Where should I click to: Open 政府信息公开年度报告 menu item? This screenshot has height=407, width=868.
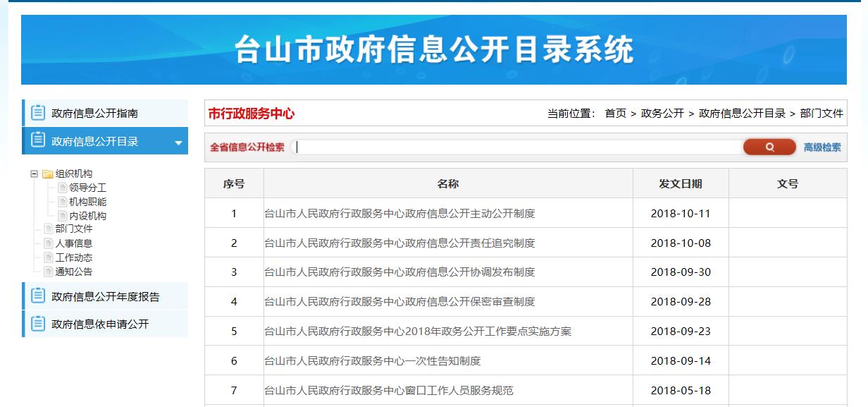point(105,296)
